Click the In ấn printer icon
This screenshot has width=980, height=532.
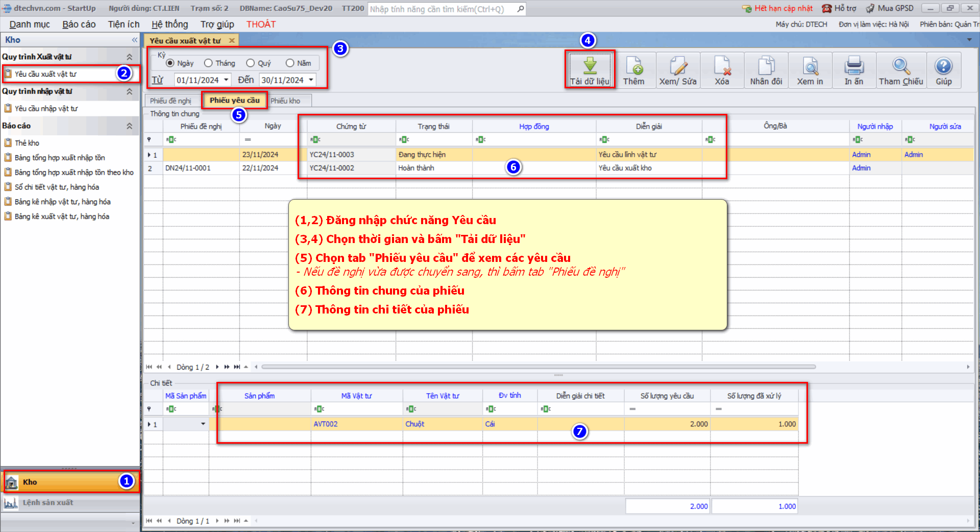click(x=853, y=66)
